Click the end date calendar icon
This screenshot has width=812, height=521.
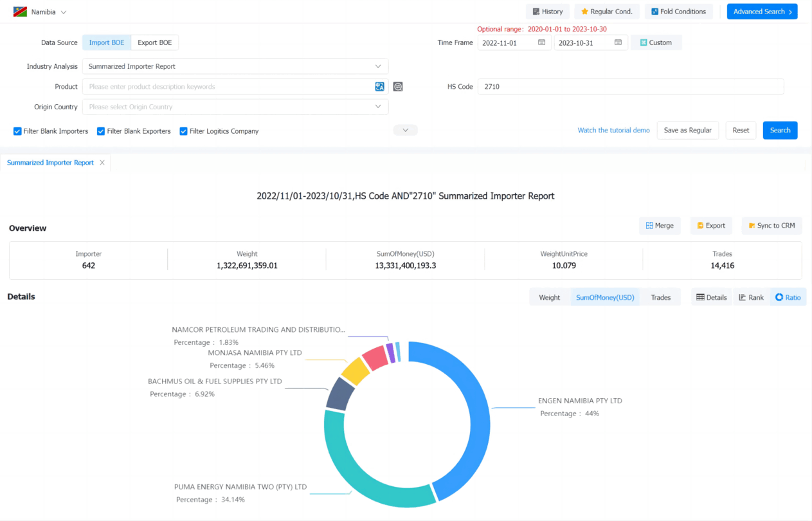tap(618, 42)
